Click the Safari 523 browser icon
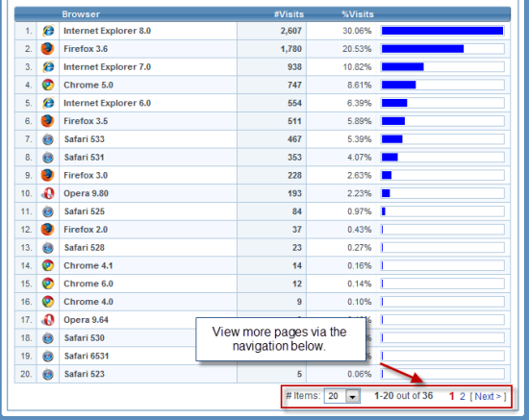This screenshot has width=529, height=420. (48, 374)
